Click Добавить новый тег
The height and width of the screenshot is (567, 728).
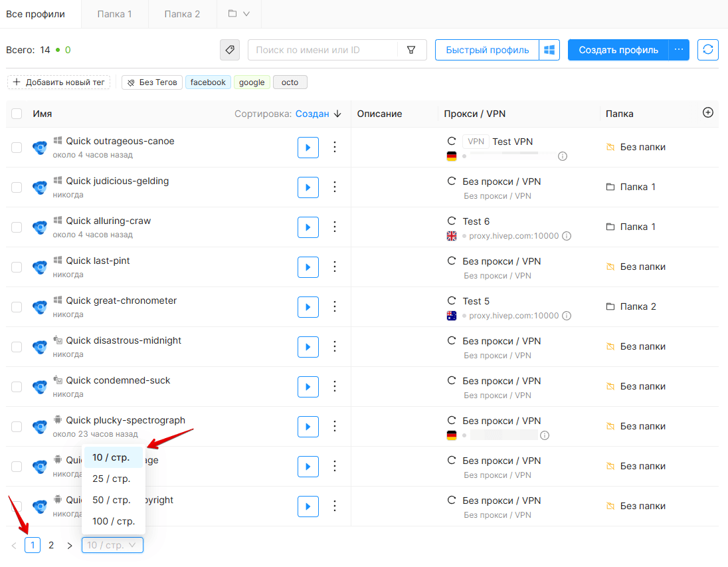tap(59, 82)
